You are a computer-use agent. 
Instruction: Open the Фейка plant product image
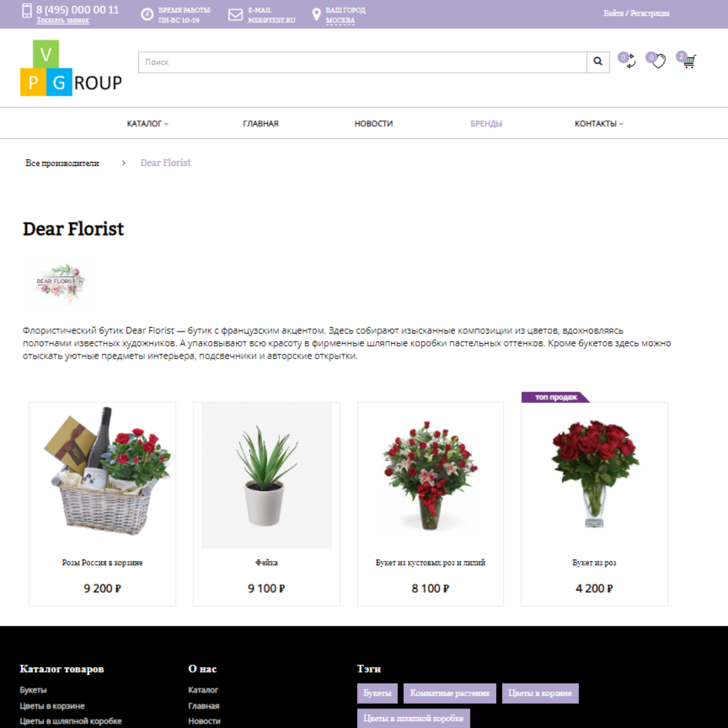(x=266, y=475)
